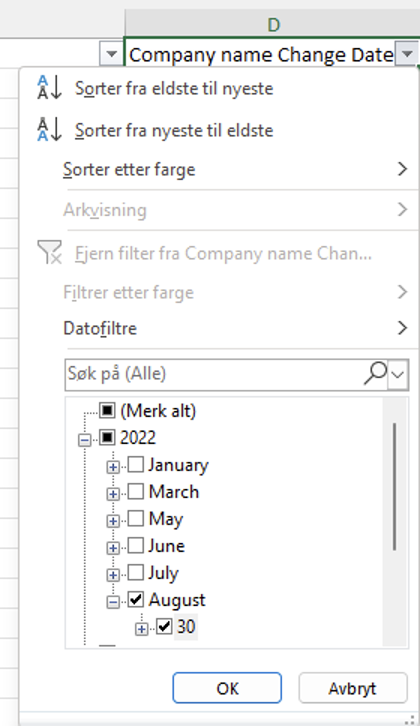Confirm filter with the OK button

click(x=227, y=688)
